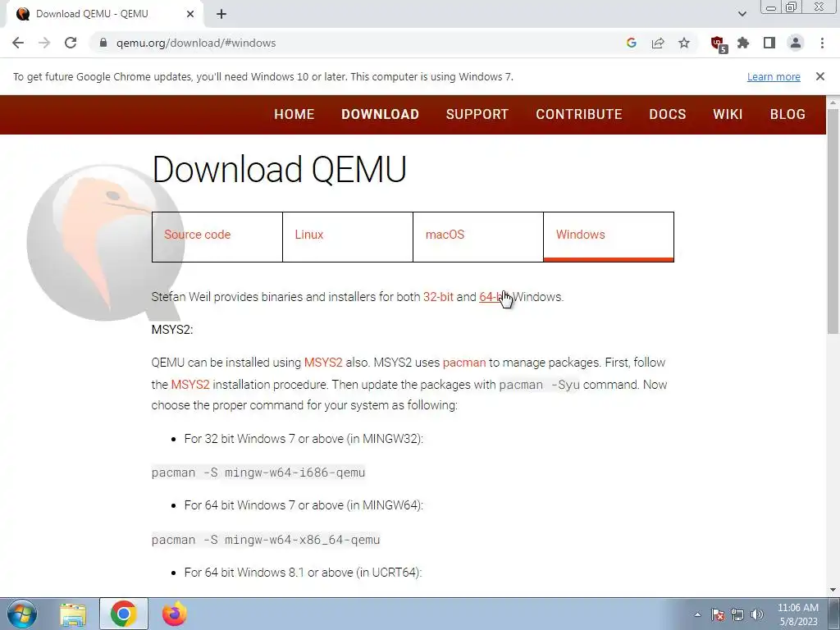Go back with browser back arrow
Viewport: 840px width, 630px height.
18,43
